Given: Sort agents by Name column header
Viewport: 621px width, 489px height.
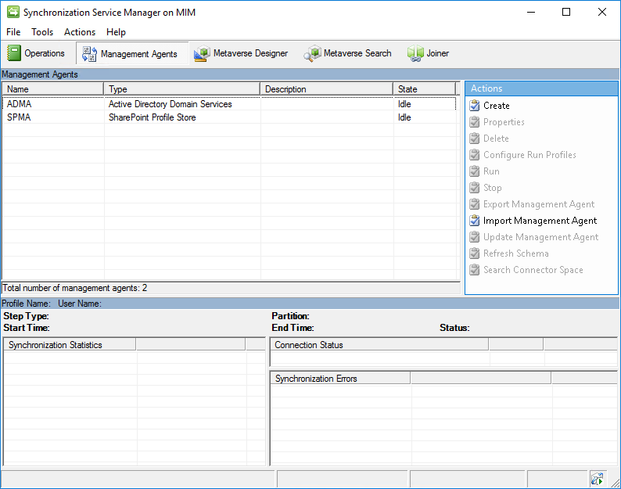Looking at the screenshot, I should [x=53, y=89].
